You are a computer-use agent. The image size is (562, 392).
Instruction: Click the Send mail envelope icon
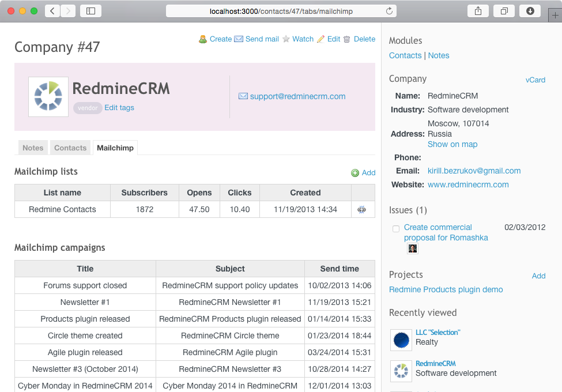click(239, 39)
